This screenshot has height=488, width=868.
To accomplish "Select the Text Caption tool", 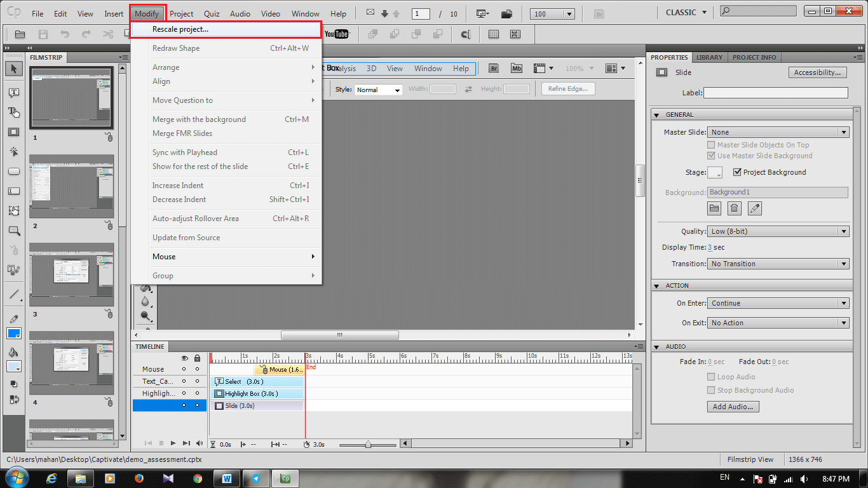I will click(14, 93).
